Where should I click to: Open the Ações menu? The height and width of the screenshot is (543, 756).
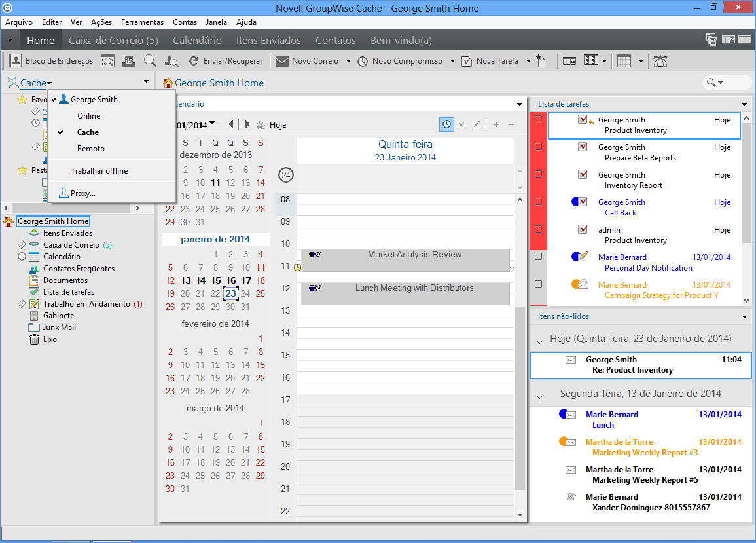point(101,22)
